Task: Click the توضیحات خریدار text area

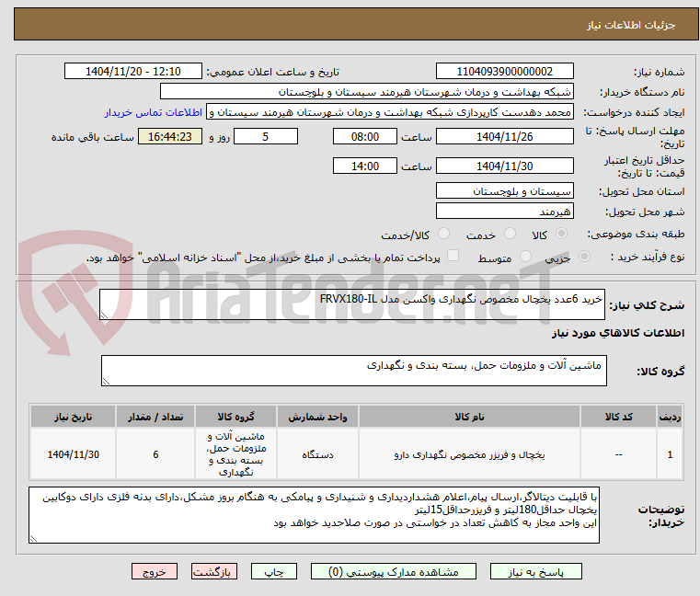Action: tap(314, 515)
